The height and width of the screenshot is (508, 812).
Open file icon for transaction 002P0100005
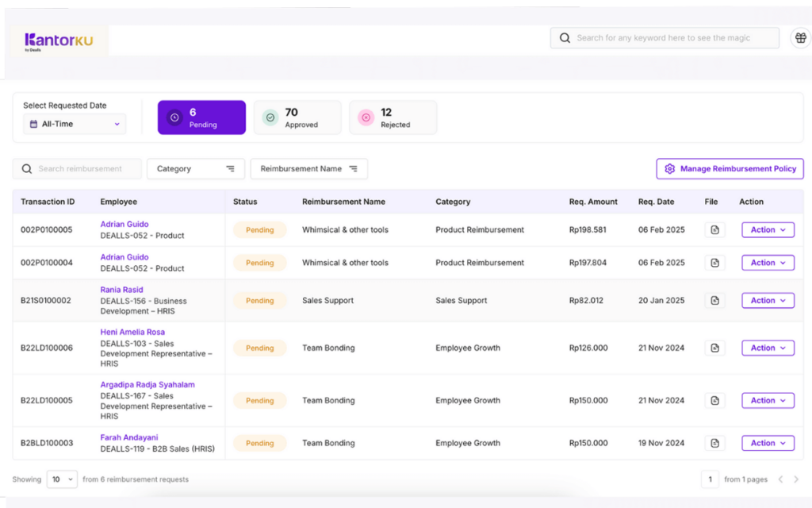click(714, 230)
